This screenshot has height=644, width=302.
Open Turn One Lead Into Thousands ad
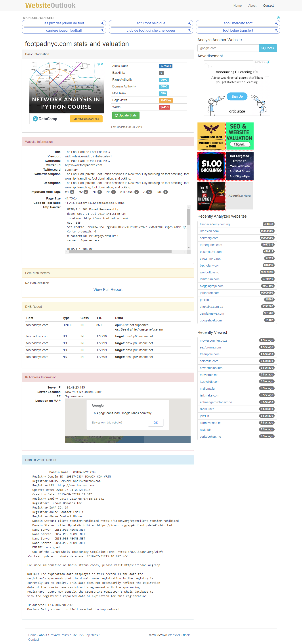211,196
